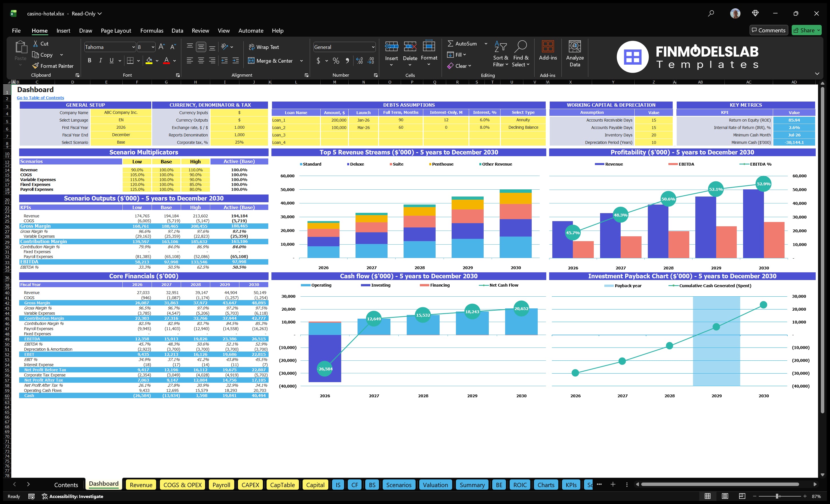Select the Format Painter tool
The image size is (830, 504).
(x=53, y=66)
